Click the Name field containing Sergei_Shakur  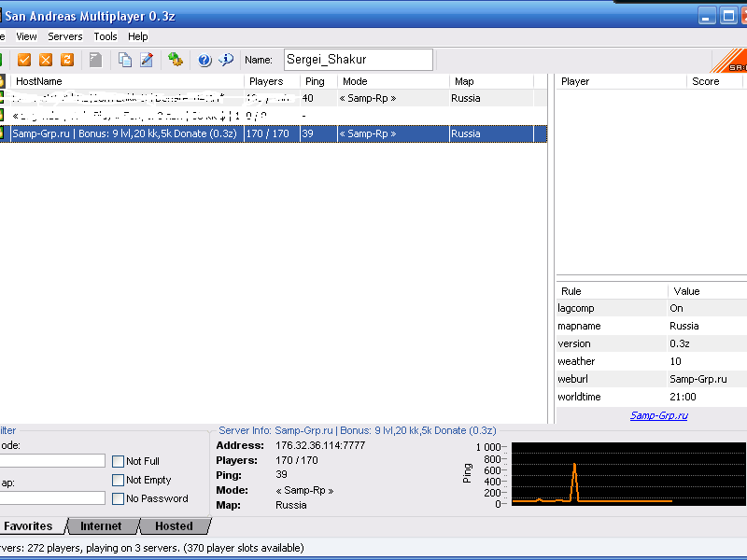tap(359, 60)
